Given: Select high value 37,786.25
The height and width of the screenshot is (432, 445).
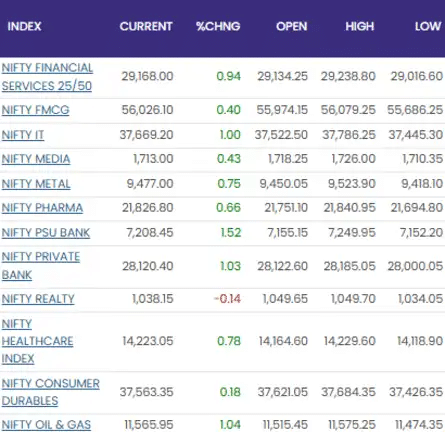Looking at the screenshot, I should coord(349,135).
